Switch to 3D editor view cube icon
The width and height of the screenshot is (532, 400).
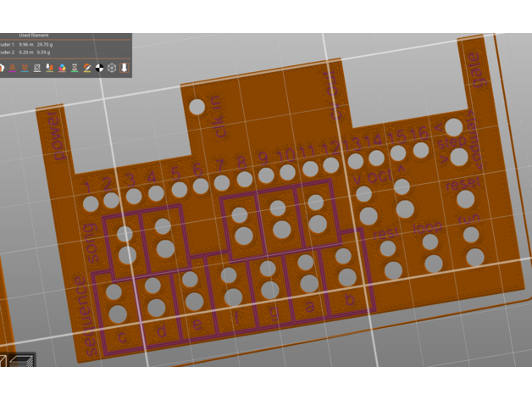tap(4, 362)
